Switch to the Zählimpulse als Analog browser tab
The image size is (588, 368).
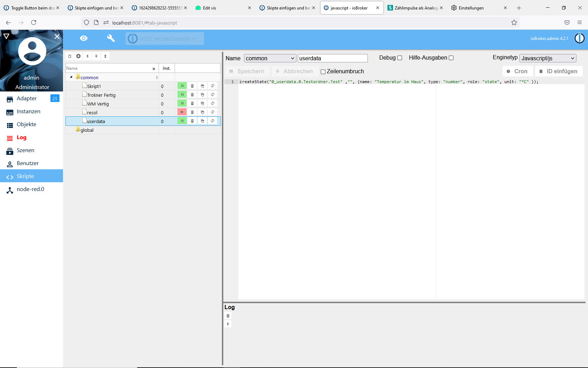click(415, 8)
